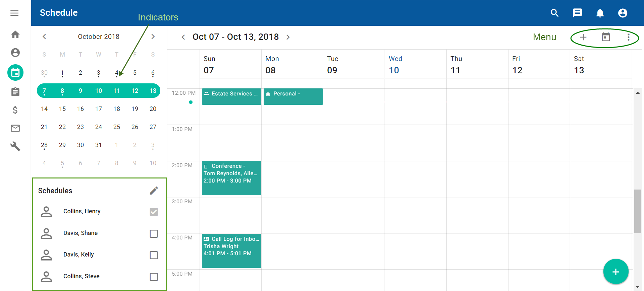Open the chat messages icon

(577, 13)
